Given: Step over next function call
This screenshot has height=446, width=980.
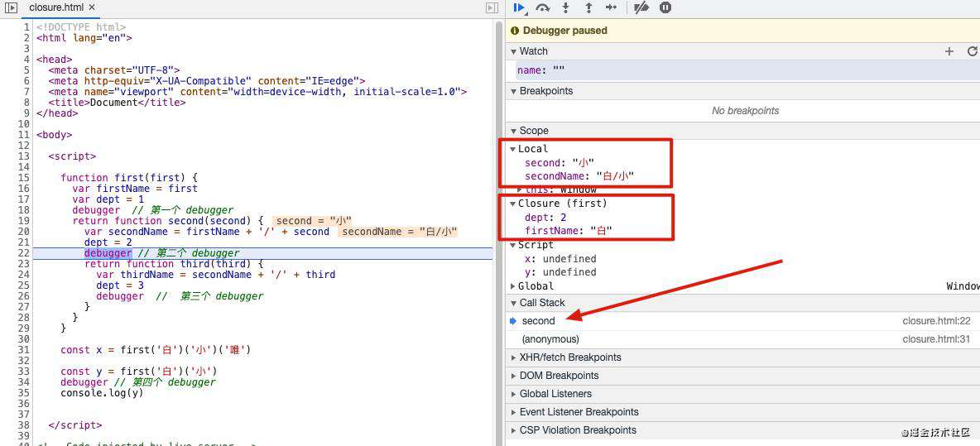Looking at the screenshot, I should point(542,7).
